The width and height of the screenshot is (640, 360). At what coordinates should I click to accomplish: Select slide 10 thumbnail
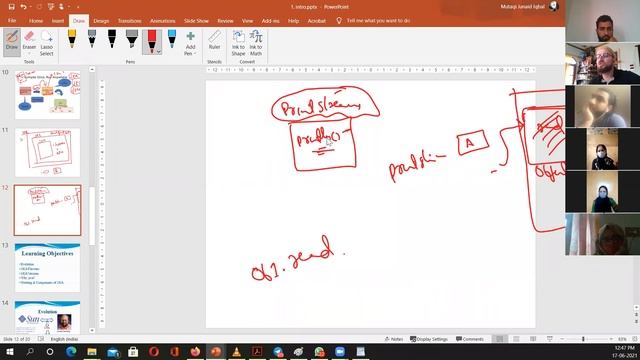click(x=47, y=95)
